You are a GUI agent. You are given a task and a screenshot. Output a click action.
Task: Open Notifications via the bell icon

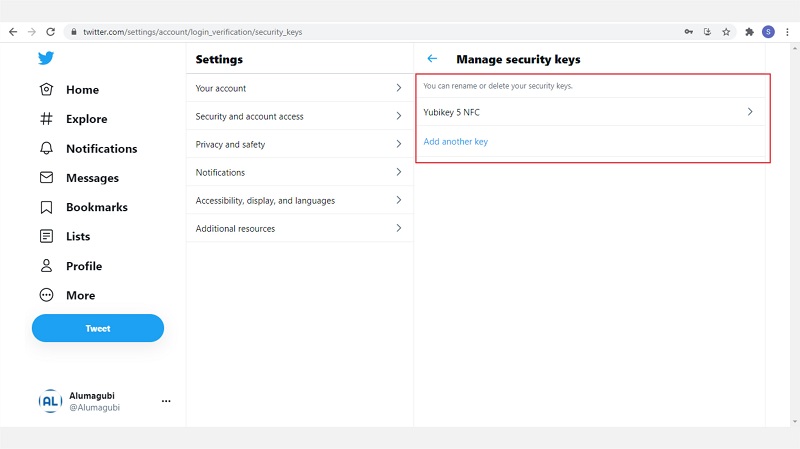[x=46, y=148]
